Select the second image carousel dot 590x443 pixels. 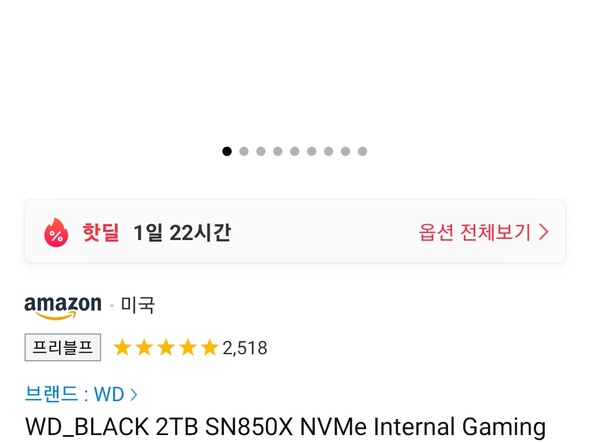244,151
